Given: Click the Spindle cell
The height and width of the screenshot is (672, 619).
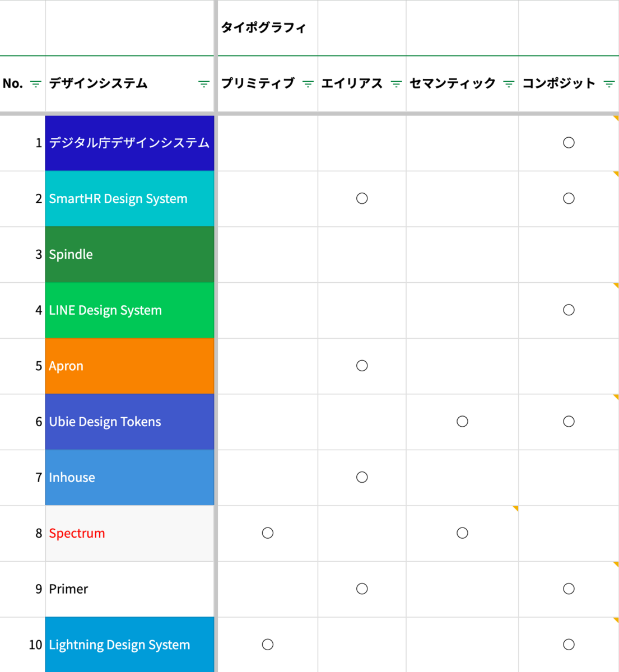Looking at the screenshot, I should [x=129, y=254].
